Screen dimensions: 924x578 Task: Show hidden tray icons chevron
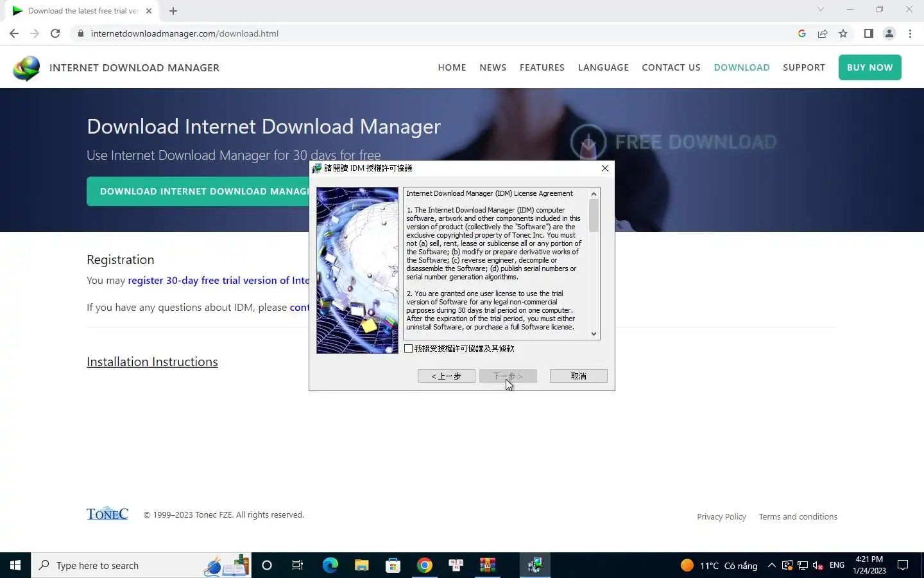coord(772,565)
